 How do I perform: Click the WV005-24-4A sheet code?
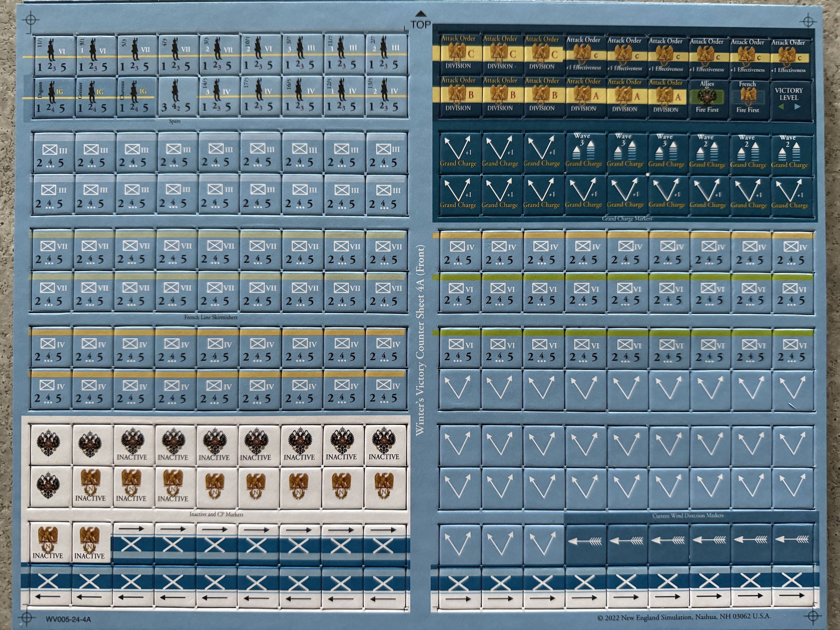tap(68, 619)
